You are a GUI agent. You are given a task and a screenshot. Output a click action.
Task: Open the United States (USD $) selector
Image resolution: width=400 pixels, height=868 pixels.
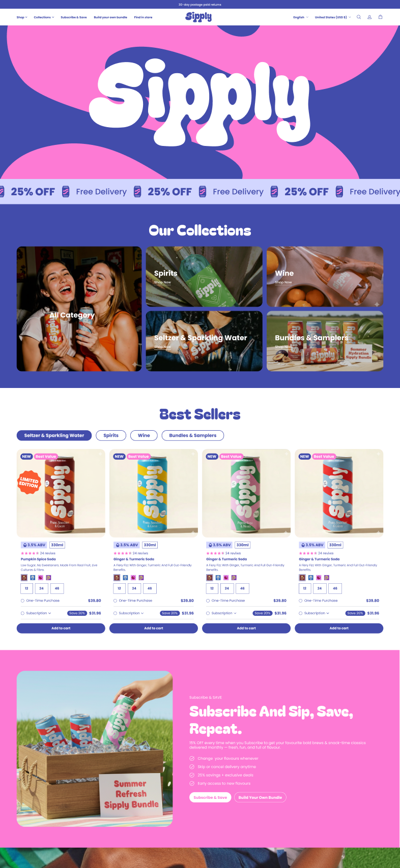click(333, 17)
